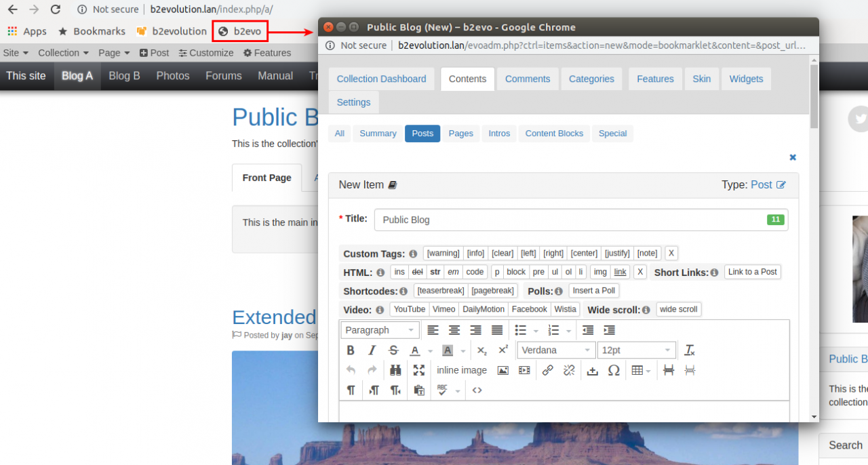Click the Link to a Post button

coord(753,272)
